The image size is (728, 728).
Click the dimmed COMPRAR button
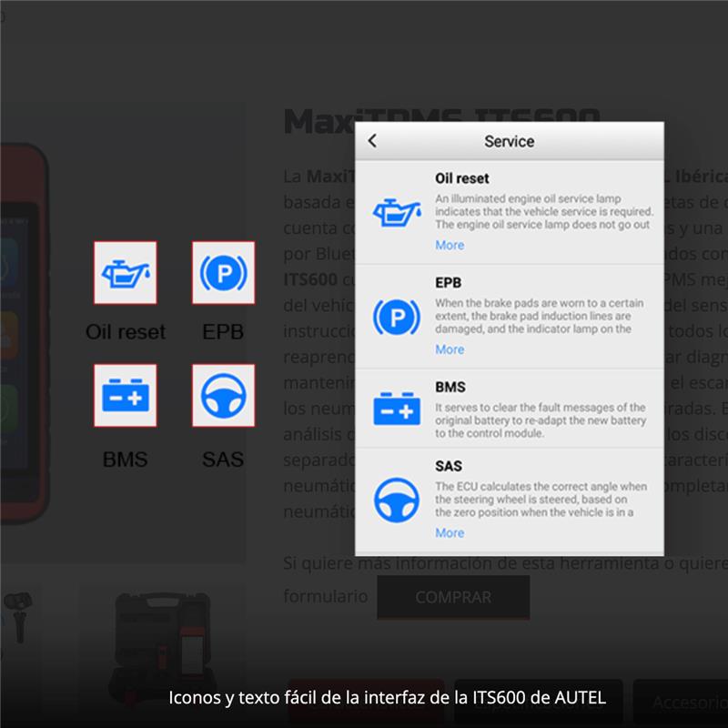coord(453,597)
